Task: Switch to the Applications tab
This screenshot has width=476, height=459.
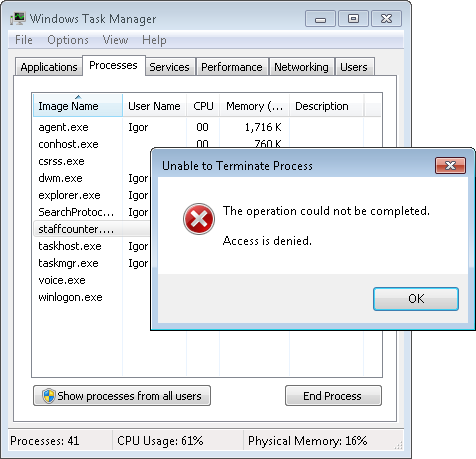Action: 49,67
